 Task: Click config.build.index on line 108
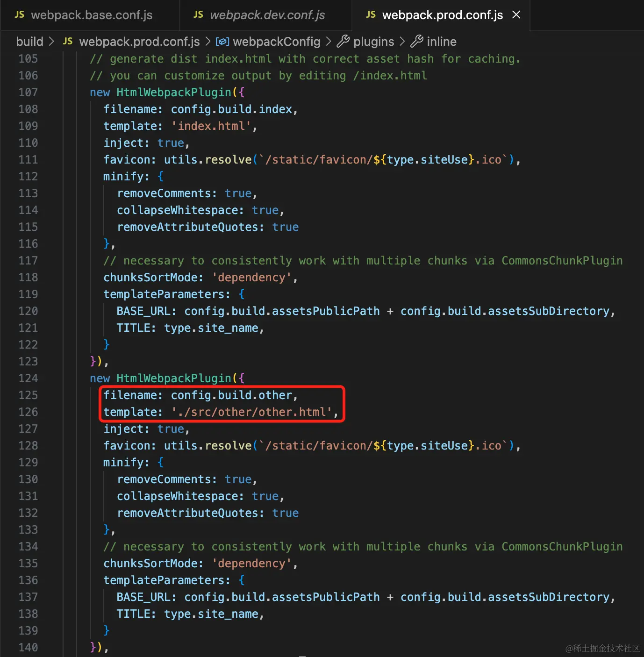(231, 109)
